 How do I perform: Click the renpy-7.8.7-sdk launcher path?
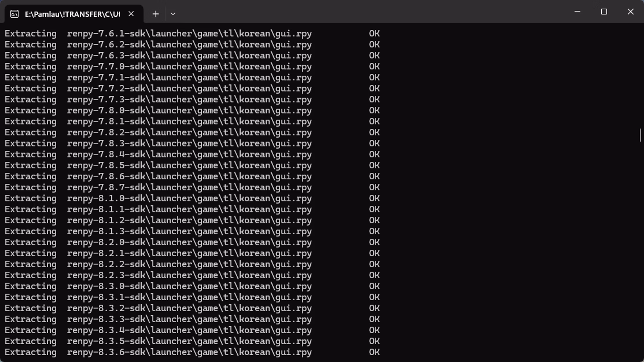tap(189, 187)
